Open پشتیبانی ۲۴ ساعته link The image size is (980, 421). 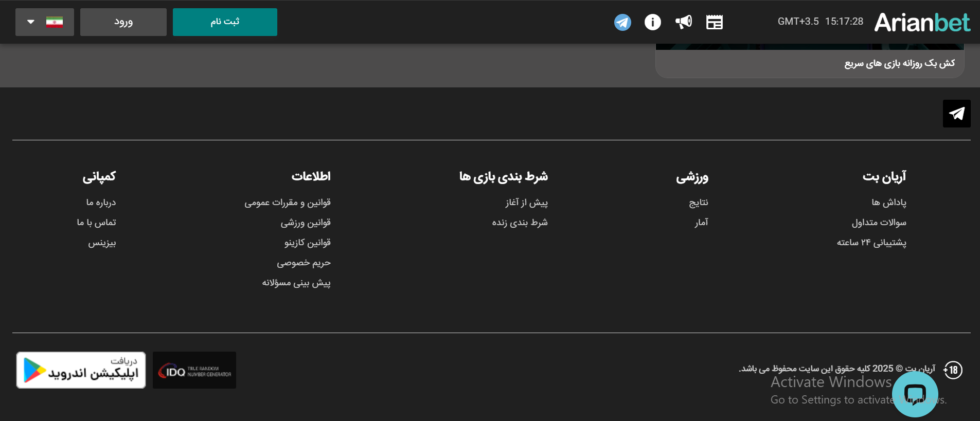pyautogui.click(x=871, y=243)
